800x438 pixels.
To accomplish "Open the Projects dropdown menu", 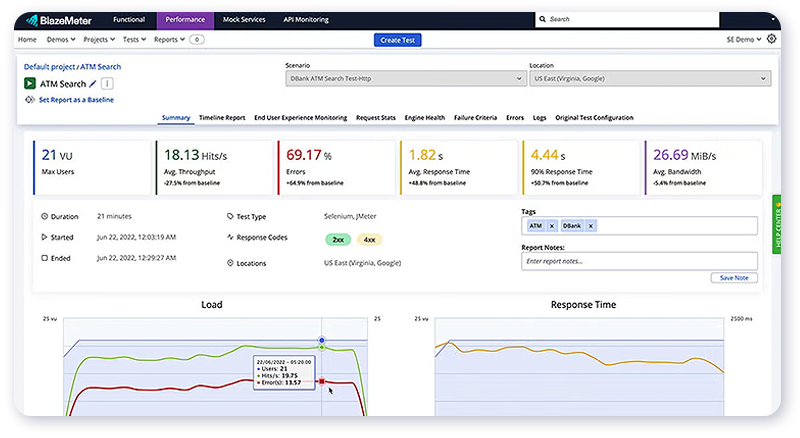I will tap(98, 39).
